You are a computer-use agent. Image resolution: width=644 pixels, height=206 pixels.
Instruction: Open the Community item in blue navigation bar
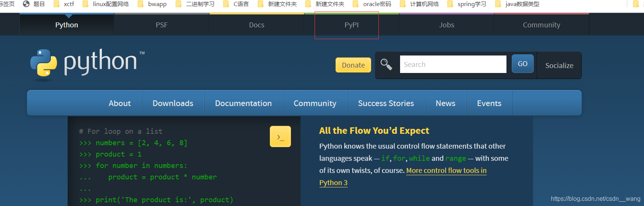click(315, 103)
